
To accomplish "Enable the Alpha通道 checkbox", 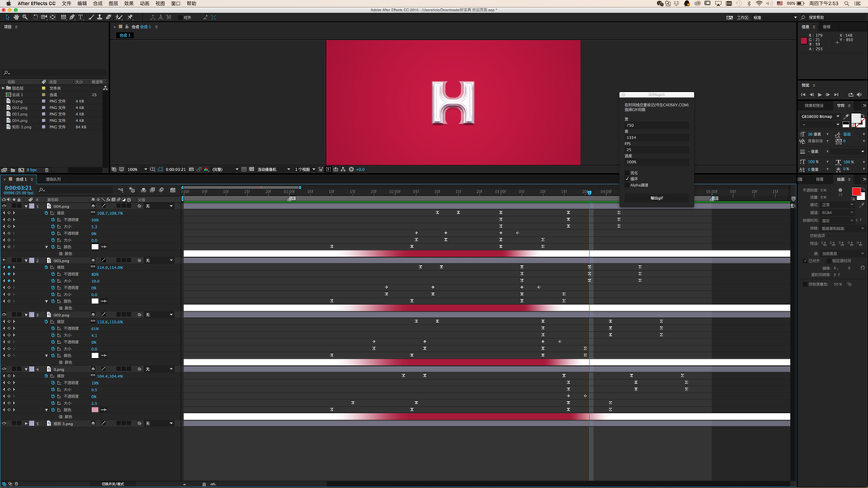I will point(627,185).
